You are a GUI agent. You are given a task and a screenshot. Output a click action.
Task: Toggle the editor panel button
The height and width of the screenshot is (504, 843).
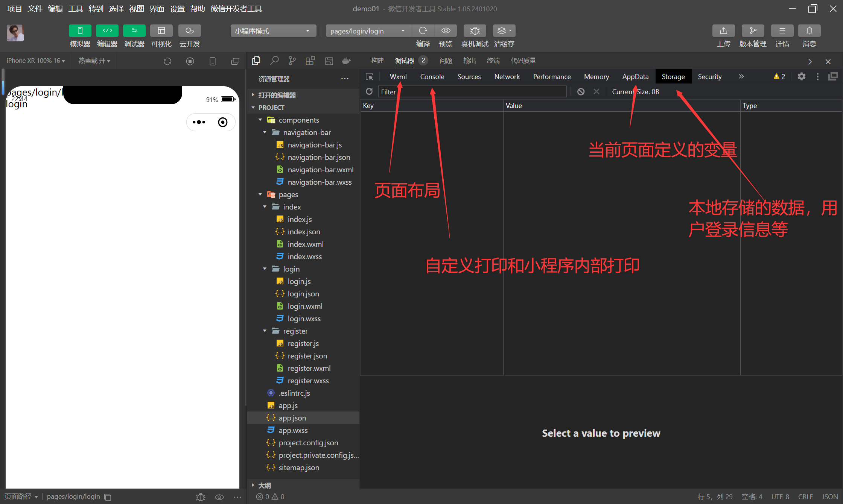click(x=107, y=31)
